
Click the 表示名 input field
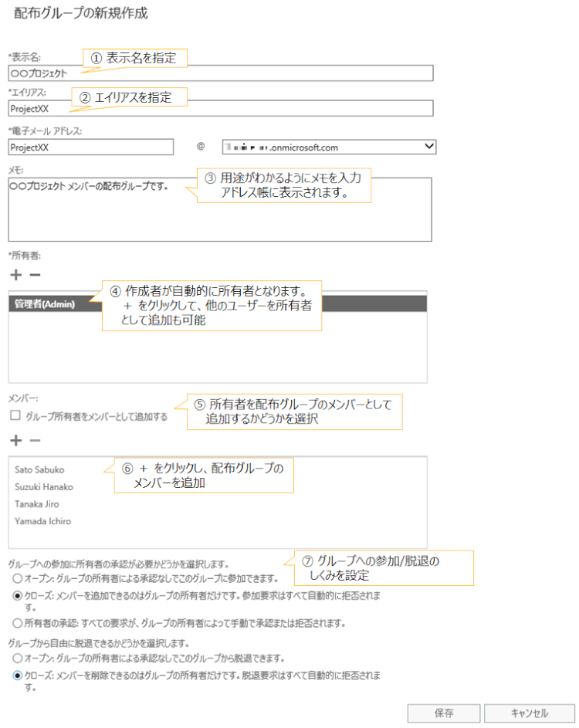coord(221,73)
